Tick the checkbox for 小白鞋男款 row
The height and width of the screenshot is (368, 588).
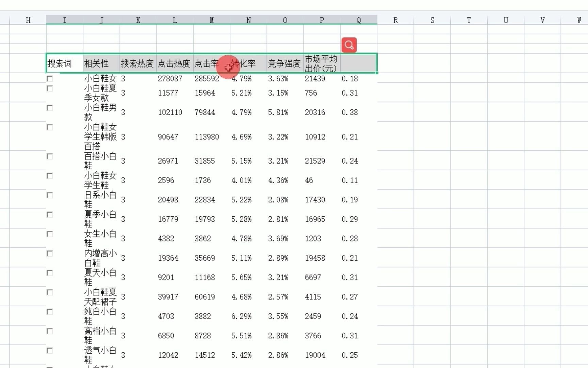[50, 108]
